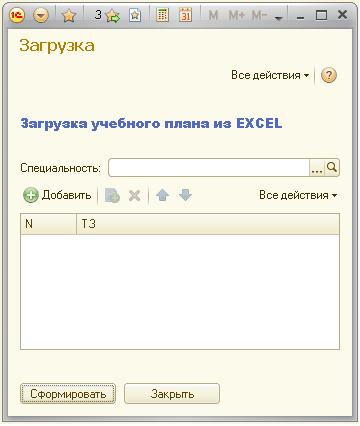
Task: Add to favorites with star-arrow icon
Action: [x=113, y=15]
